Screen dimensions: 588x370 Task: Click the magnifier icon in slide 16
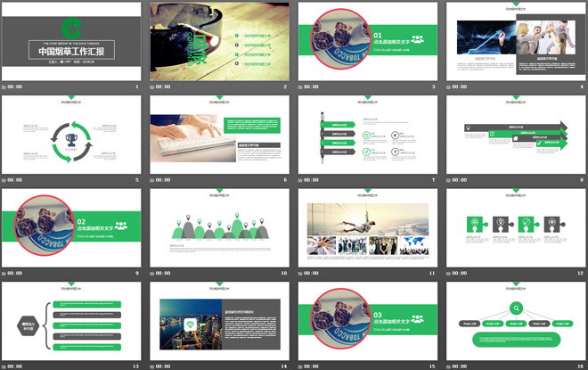click(515, 308)
